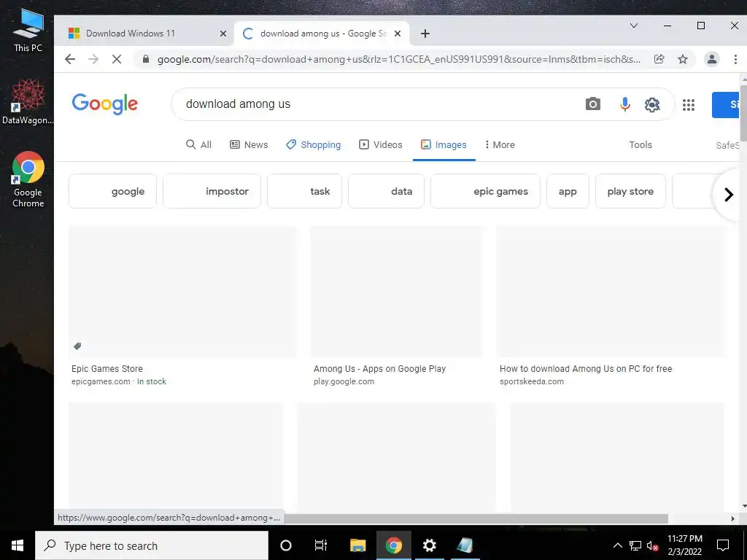Viewport: 747px width, 560px height.
Task: Open the Chrome profile avatar
Action: [x=712, y=59]
